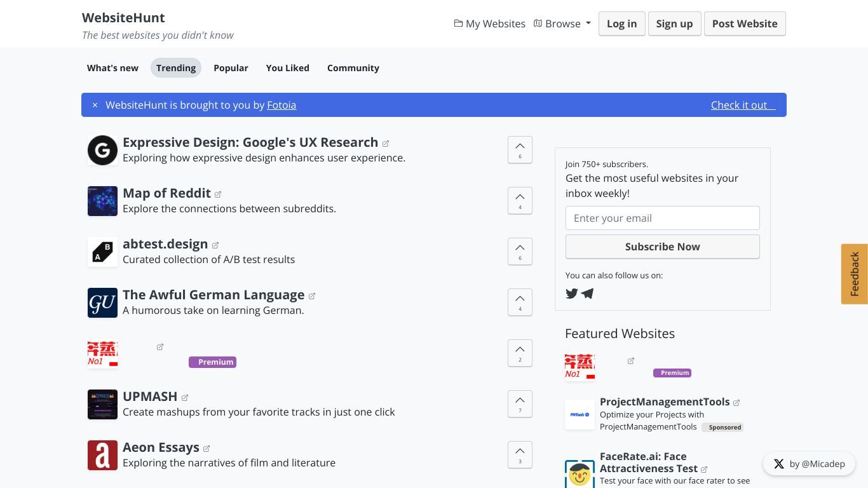
Task: Open the Map of Reddit title
Action: (x=166, y=193)
